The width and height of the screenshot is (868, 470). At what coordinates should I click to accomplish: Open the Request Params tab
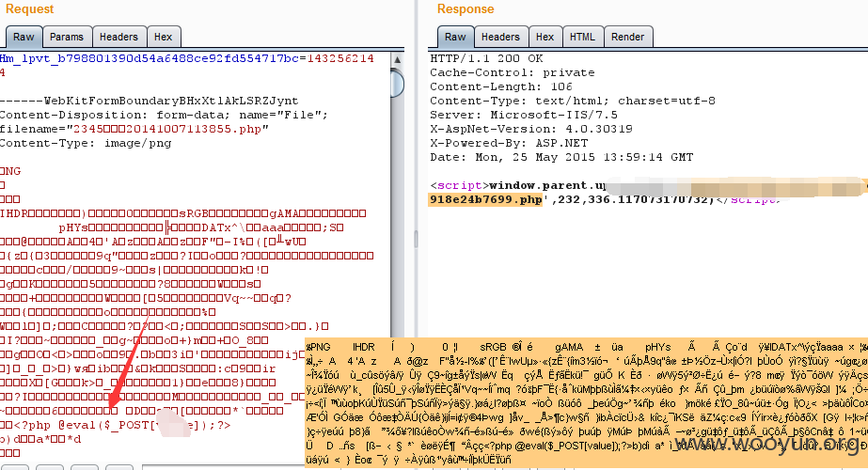67,37
